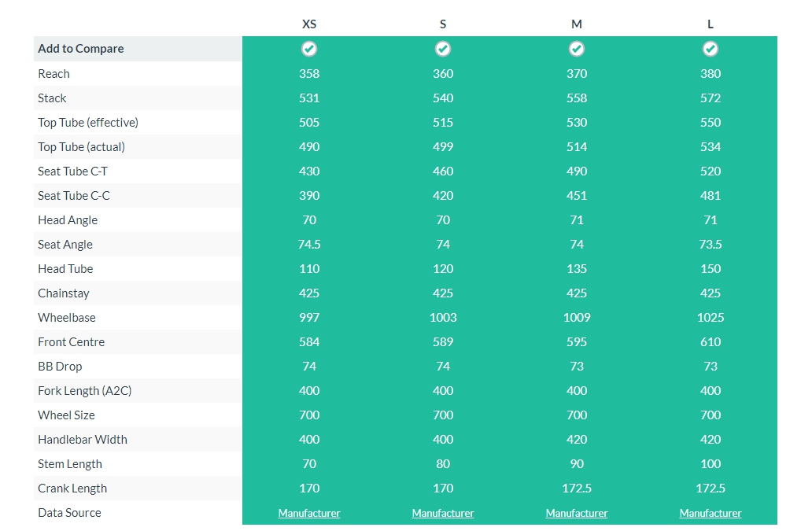812x531 pixels.
Task: Open the Manufacturer link under XS
Action: (309, 513)
